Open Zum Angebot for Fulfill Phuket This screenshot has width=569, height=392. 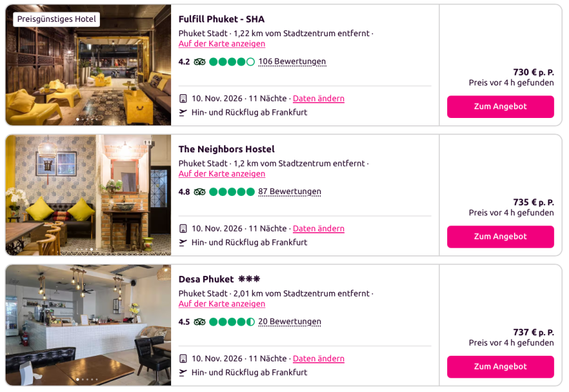tap(500, 107)
